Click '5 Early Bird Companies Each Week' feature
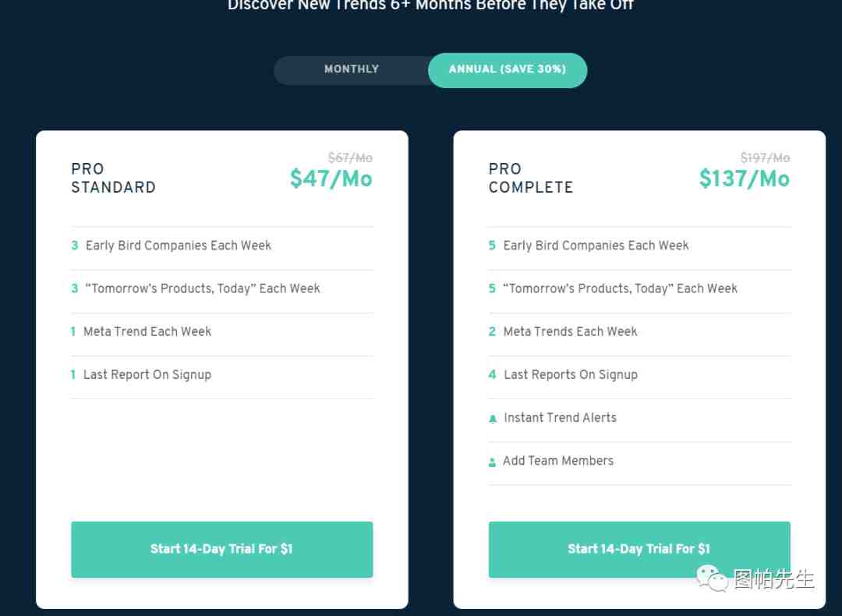 point(589,246)
